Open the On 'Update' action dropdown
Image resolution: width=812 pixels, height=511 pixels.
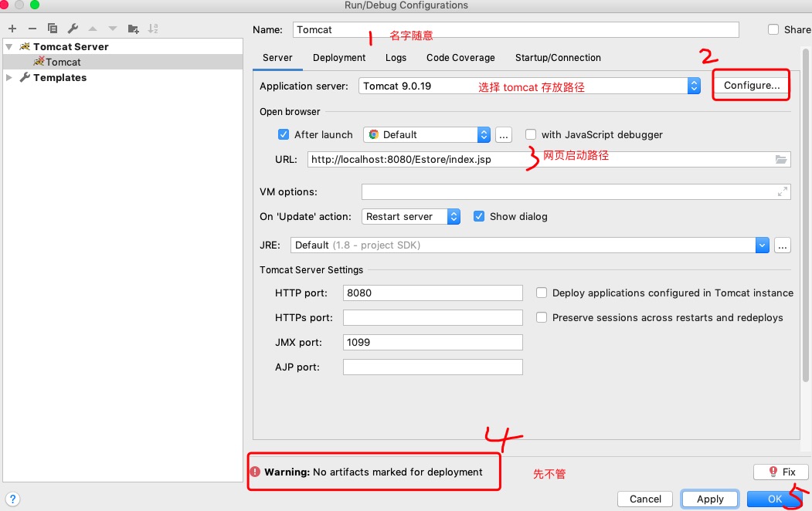454,216
